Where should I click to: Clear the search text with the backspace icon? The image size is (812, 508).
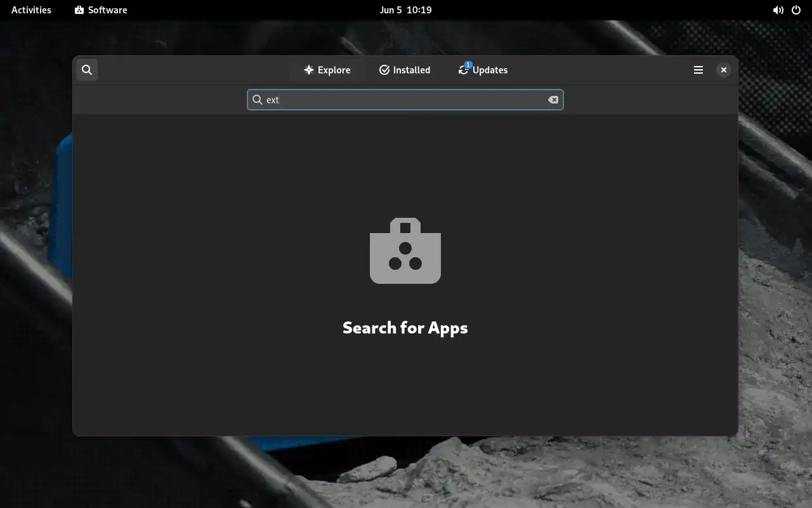click(553, 100)
